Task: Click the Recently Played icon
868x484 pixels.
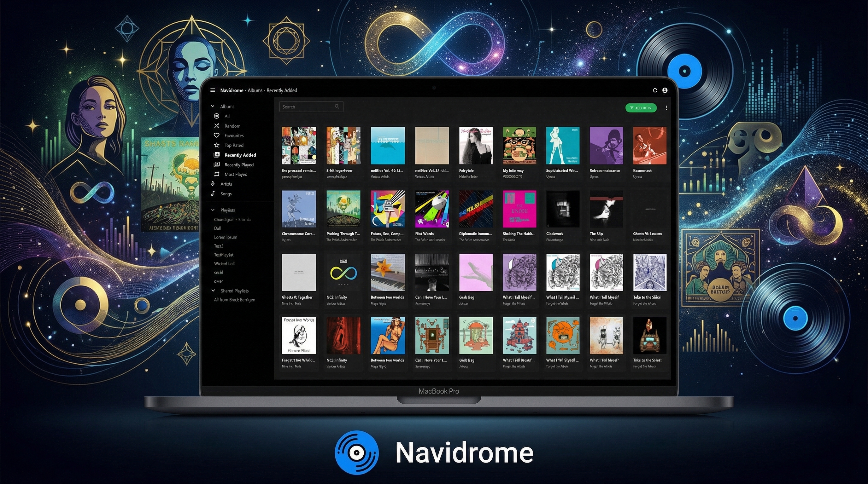Action: click(217, 164)
